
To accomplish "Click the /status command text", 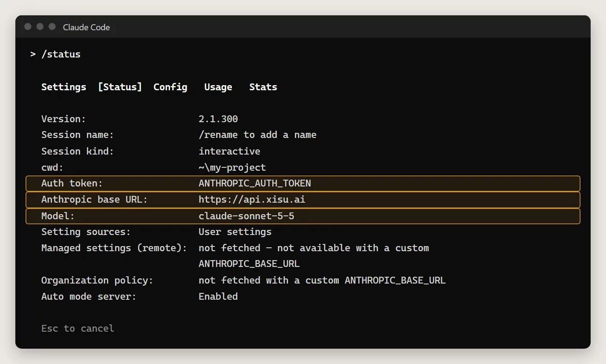I will pyautogui.click(x=61, y=54).
